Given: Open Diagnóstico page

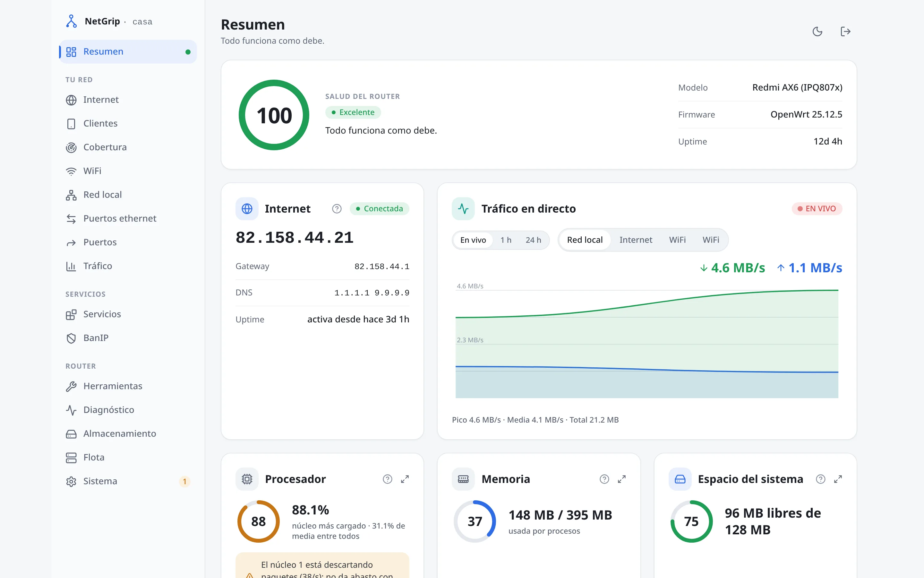Looking at the screenshot, I should (128, 410).
